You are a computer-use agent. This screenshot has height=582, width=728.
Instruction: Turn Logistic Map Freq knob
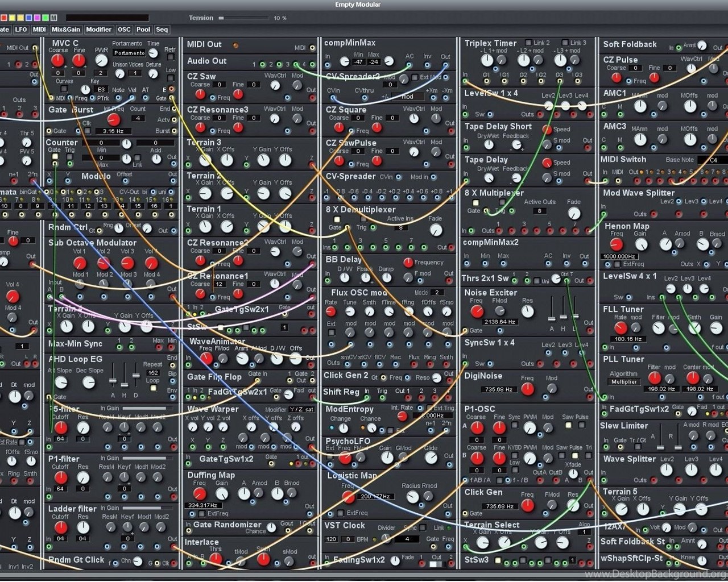[x=348, y=497]
